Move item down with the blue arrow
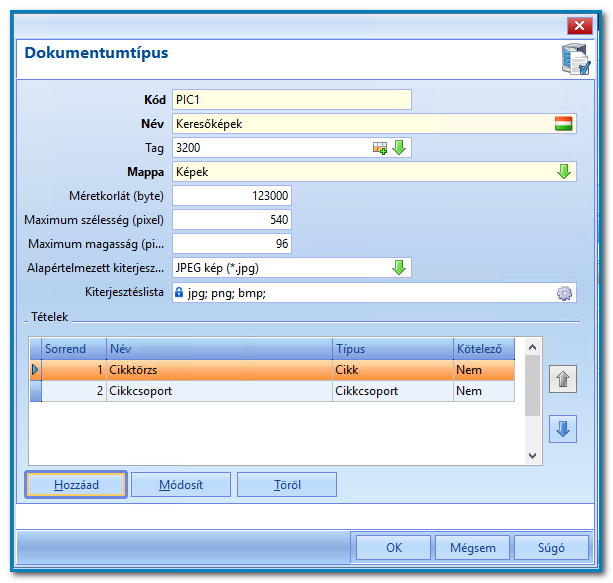This screenshot has width=613, height=583. coord(563,429)
